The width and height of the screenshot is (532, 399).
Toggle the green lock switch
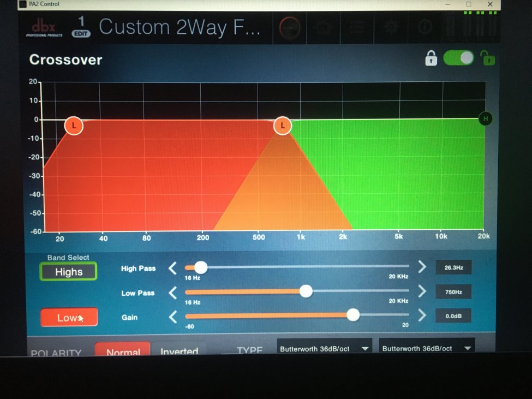click(459, 58)
